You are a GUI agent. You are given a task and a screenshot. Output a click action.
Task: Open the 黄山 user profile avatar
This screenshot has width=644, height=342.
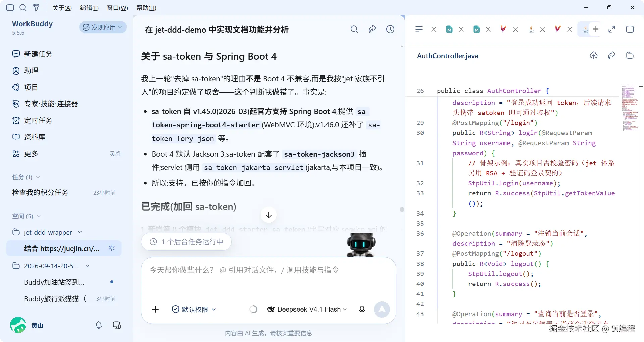(18, 325)
